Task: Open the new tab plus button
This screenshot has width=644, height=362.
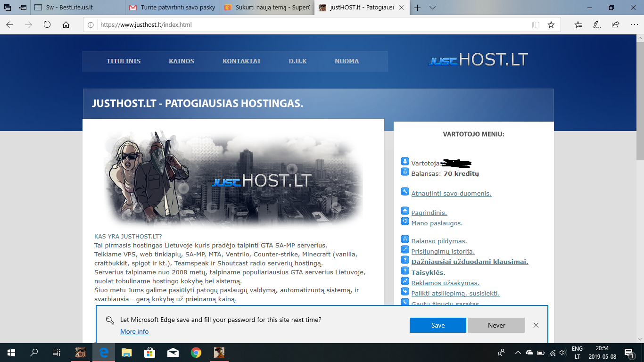Action: tap(417, 8)
